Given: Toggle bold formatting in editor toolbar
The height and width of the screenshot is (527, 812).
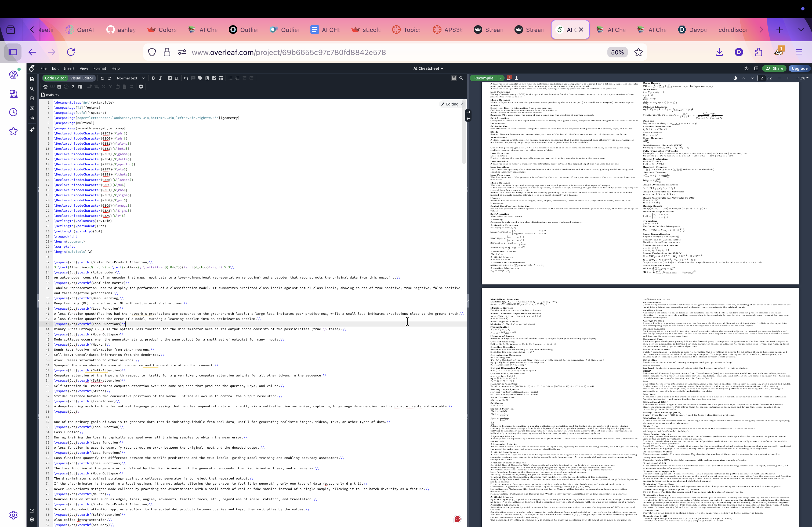Looking at the screenshot, I should coord(153,78).
